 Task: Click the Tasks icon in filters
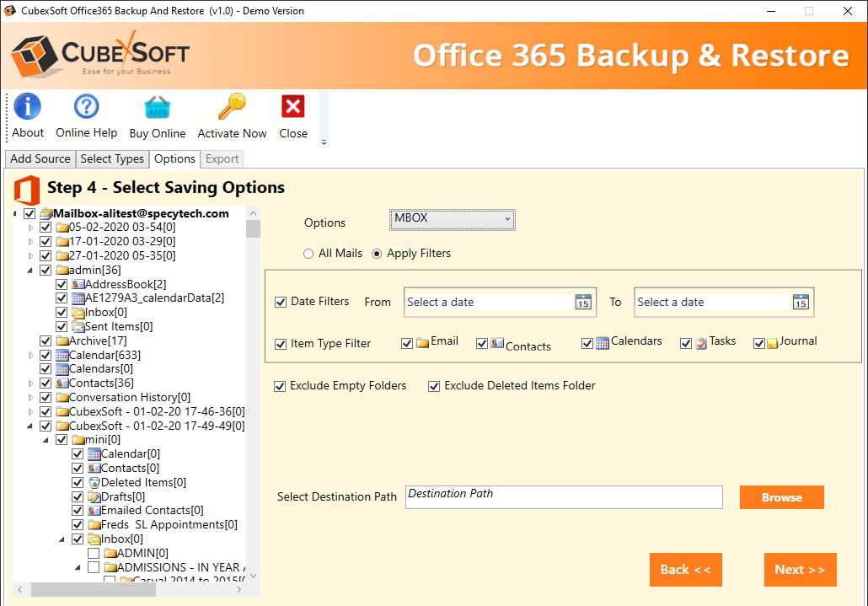point(701,343)
